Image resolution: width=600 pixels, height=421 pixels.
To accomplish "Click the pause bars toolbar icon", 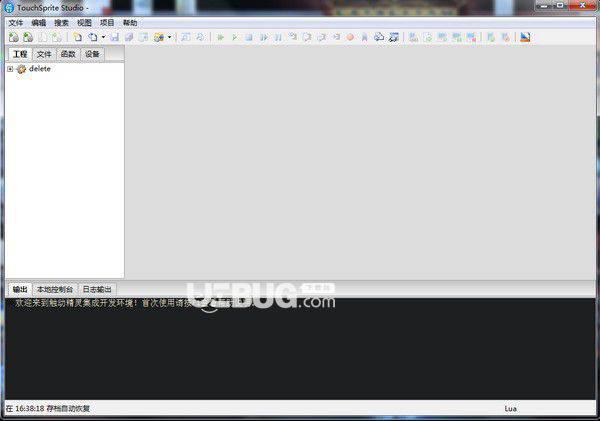I will (x=278, y=37).
